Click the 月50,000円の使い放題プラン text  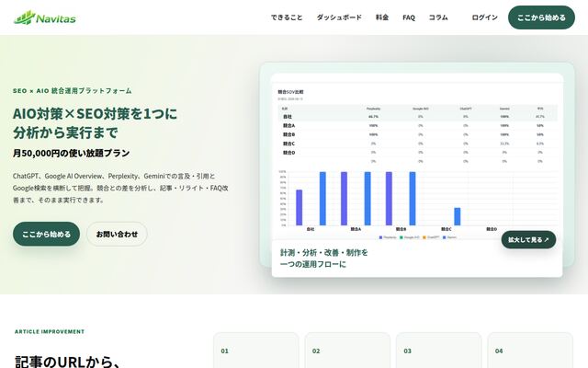click(72, 153)
